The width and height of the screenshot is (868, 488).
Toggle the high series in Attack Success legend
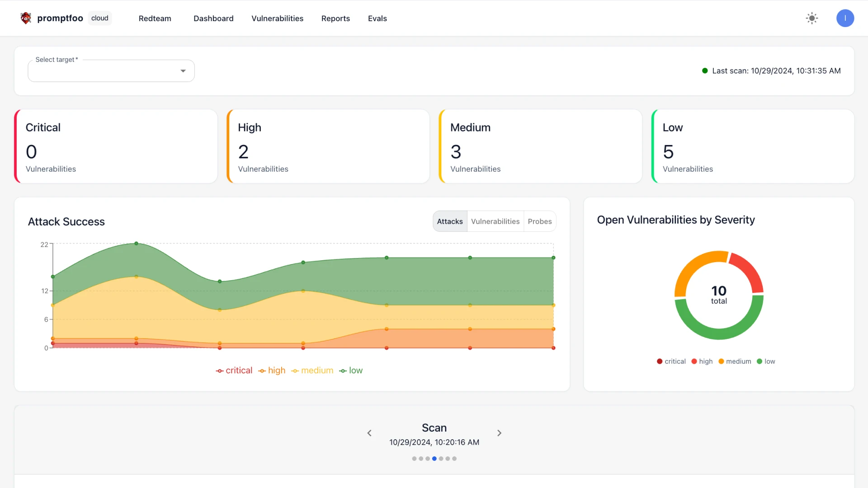(x=271, y=371)
